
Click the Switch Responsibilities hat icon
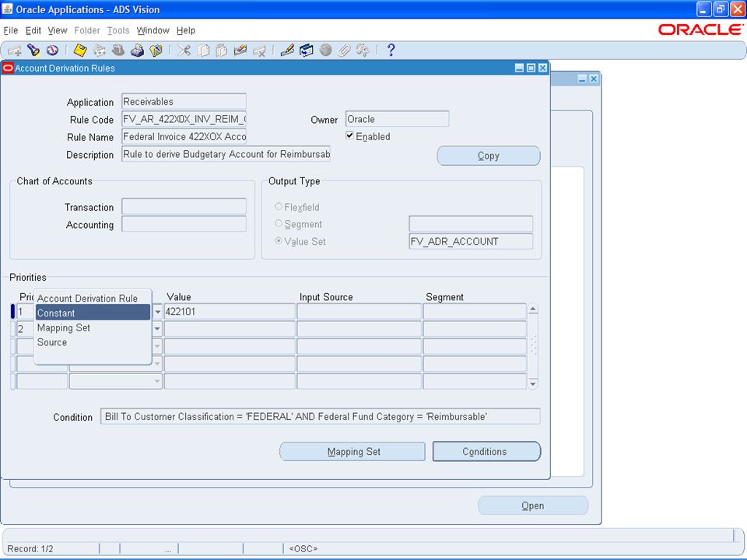pyautogui.click(x=118, y=50)
